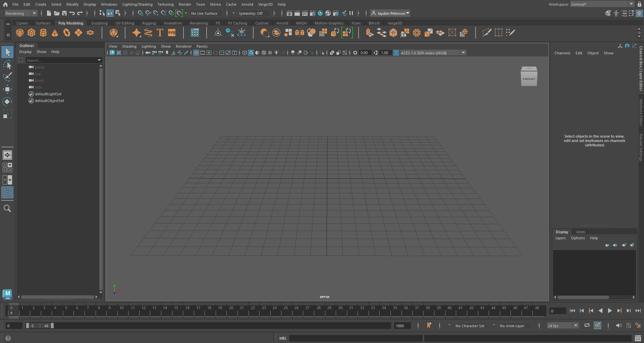The height and width of the screenshot is (343, 644).
Task: Create a polygon cube from the shelf
Action: [32, 33]
